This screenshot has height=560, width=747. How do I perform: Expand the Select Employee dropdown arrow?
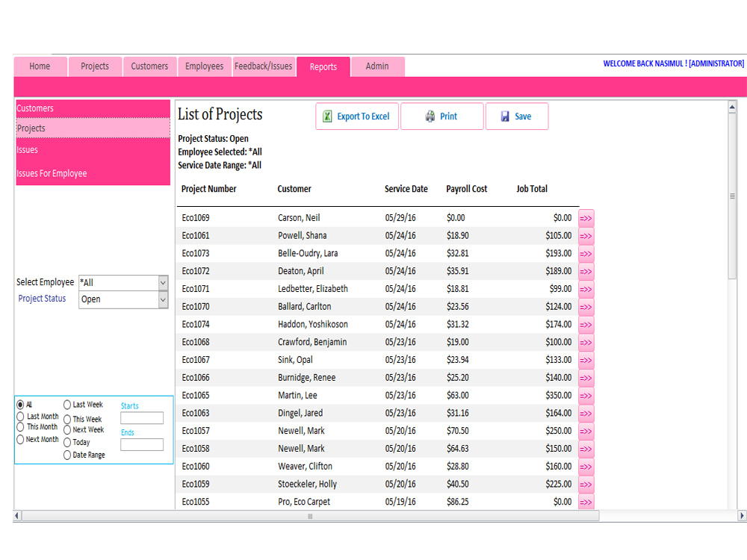163,283
